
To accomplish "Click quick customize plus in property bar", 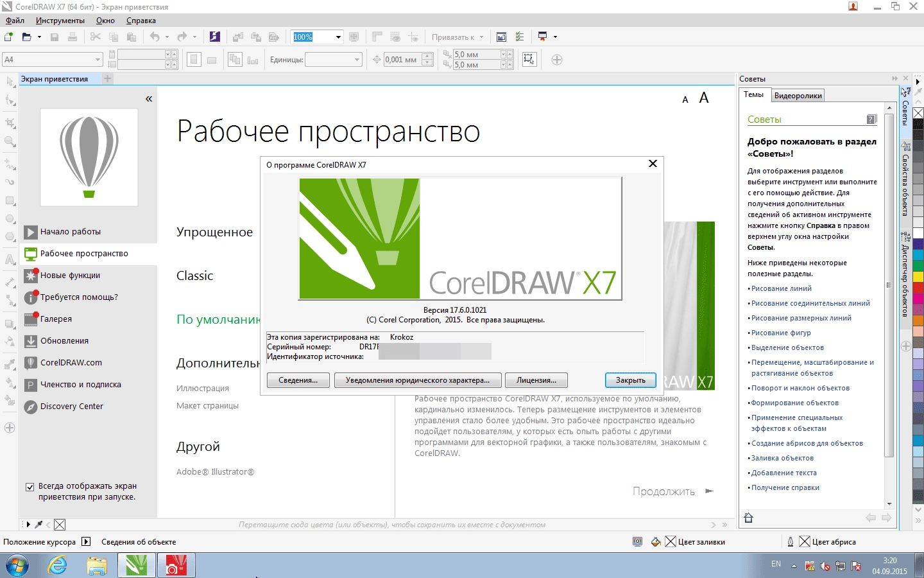I will click(557, 60).
